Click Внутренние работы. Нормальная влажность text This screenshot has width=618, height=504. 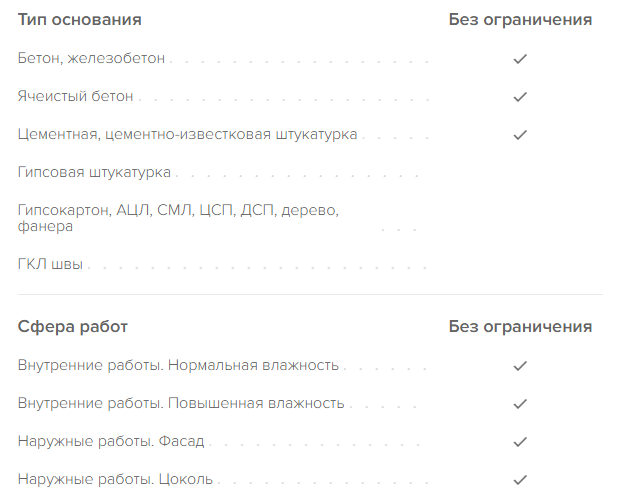coord(178,366)
